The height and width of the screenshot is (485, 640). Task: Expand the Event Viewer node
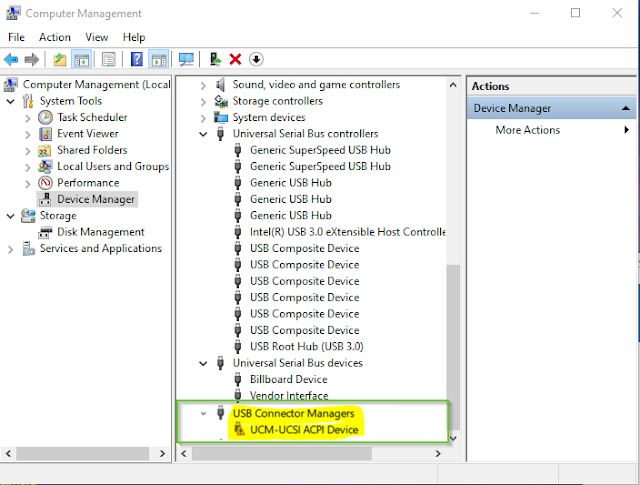click(28, 135)
